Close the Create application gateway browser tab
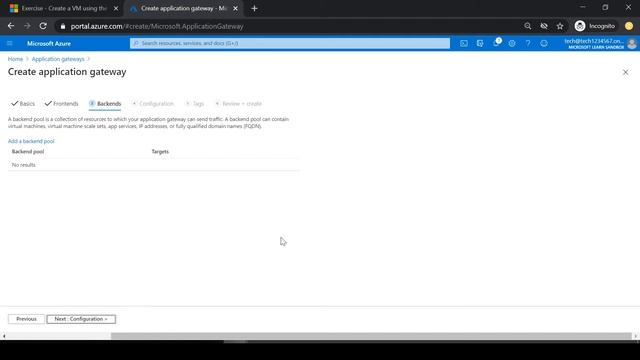 236,8
